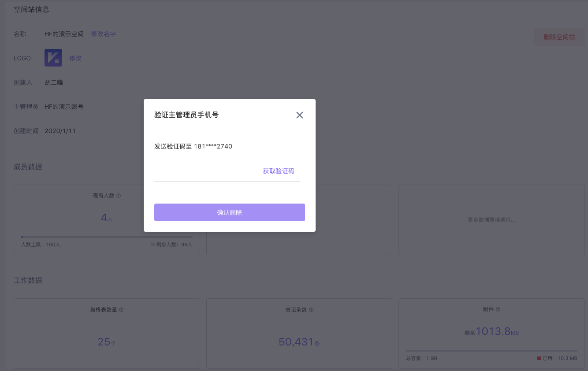Click the member capacity progress bar

pos(107,237)
